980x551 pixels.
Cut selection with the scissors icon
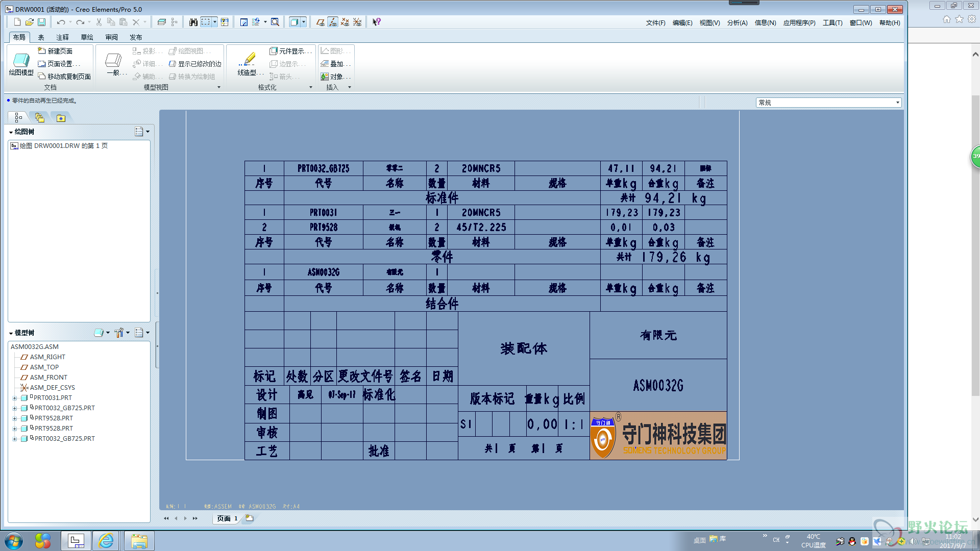(x=99, y=22)
